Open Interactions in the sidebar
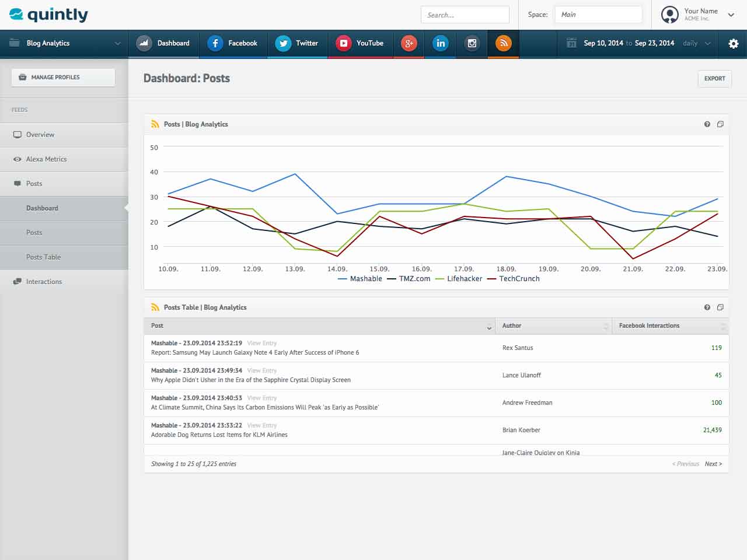The image size is (747, 560). coord(64,282)
